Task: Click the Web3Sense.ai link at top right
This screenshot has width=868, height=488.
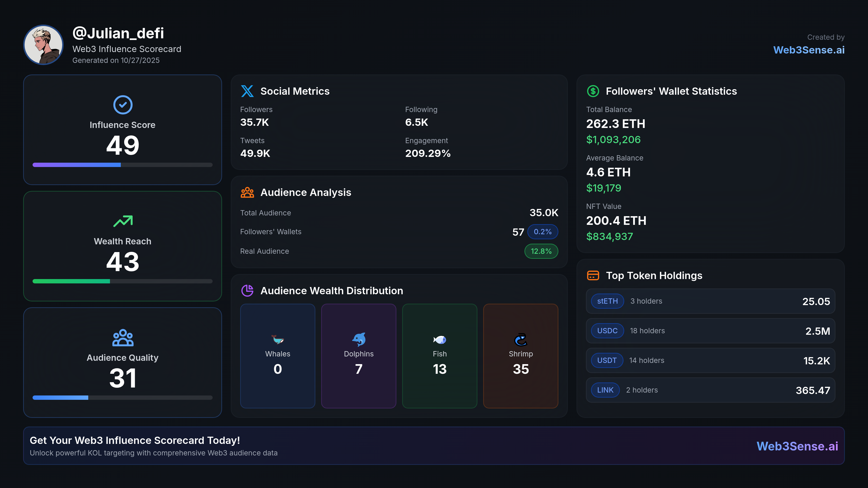Action: pyautogui.click(x=809, y=50)
